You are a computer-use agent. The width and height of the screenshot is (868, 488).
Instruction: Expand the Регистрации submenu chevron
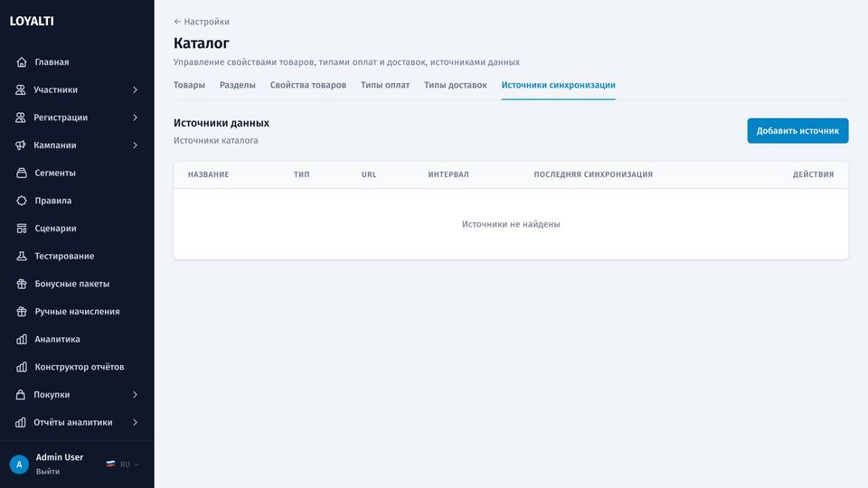(135, 117)
